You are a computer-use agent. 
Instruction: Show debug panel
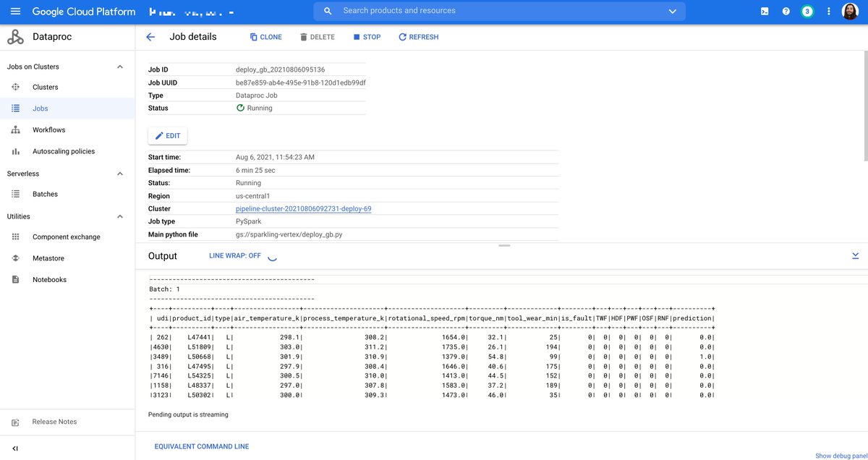[x=841, y=456]
